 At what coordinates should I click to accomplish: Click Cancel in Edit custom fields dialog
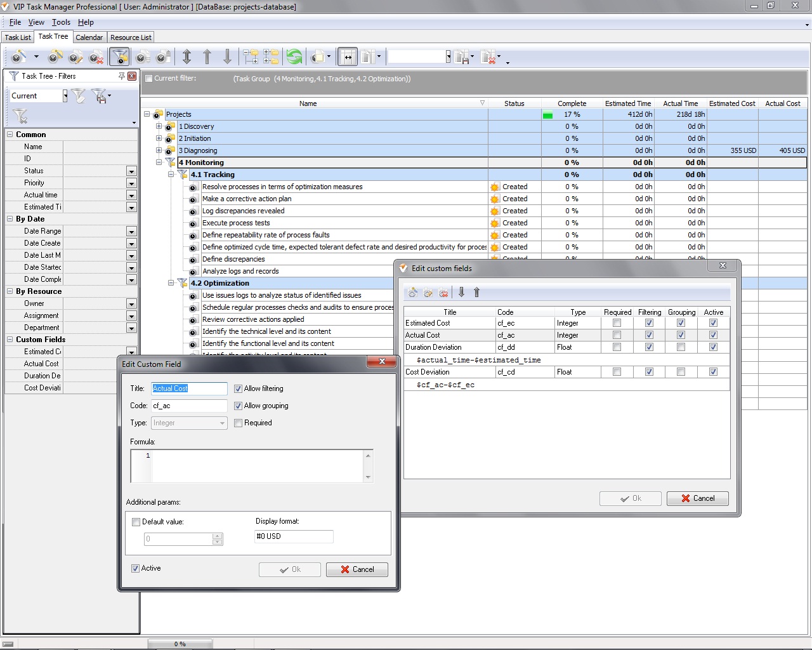pyautogui.click(x=697, y=498)
